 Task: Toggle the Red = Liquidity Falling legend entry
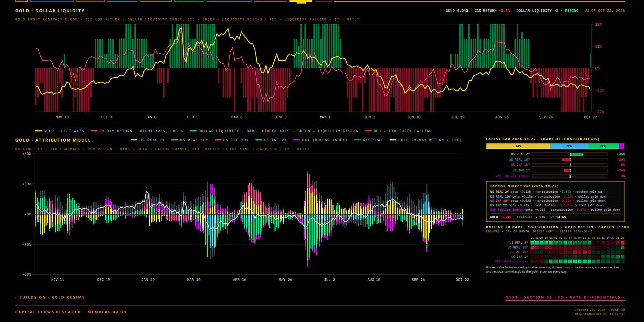click(x=398, y=131)
